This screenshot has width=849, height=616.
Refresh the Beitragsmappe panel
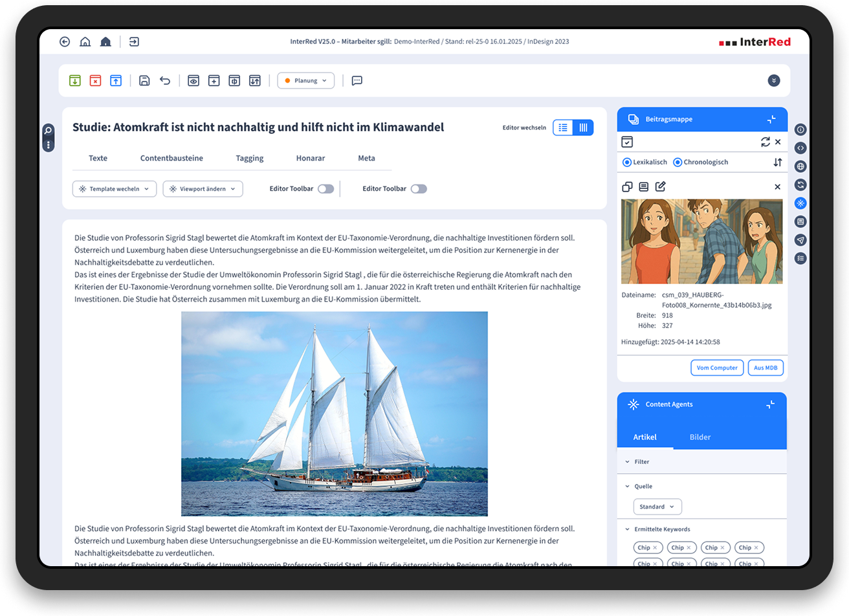click(x=765, y=142)
